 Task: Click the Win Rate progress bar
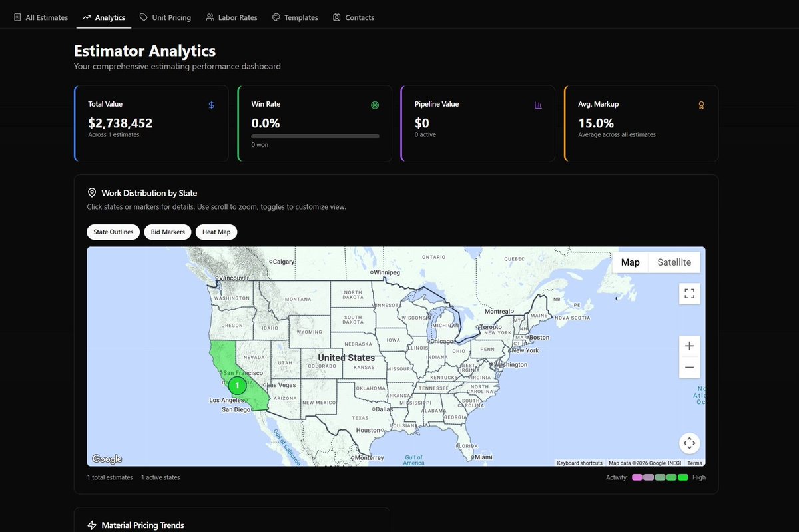[x=315, y=136]
